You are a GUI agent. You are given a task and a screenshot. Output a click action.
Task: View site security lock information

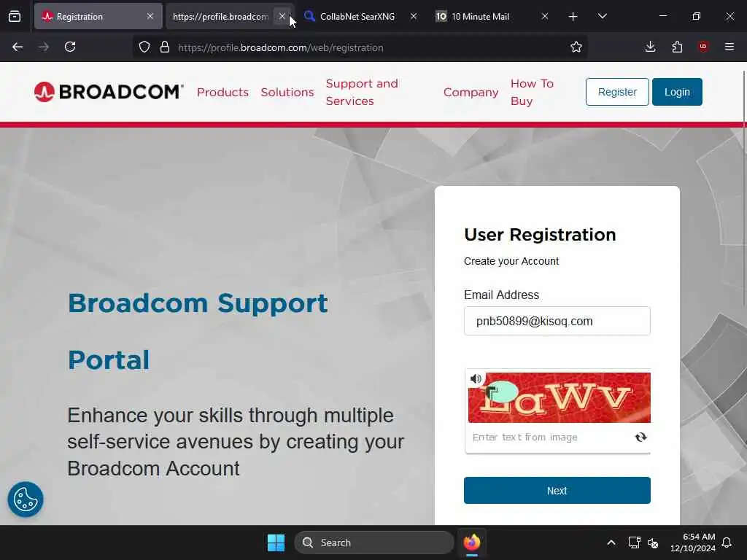click(165, 47)
